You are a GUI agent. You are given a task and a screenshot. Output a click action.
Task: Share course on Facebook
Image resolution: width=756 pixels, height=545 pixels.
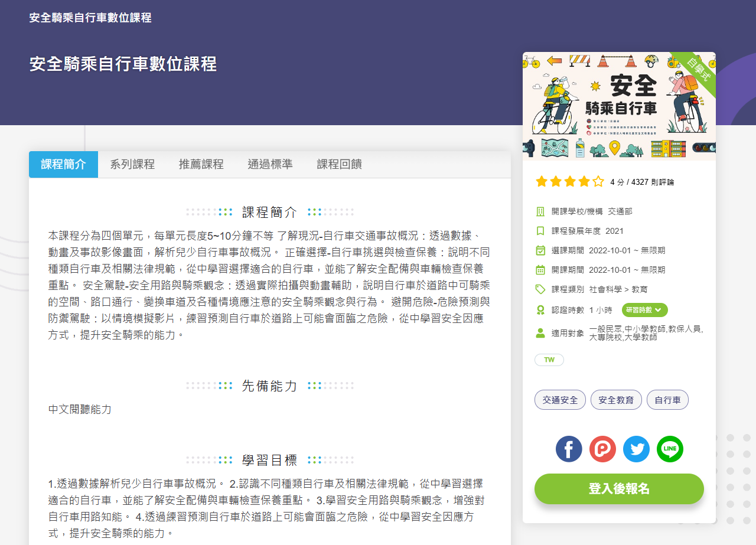[569, 449]
